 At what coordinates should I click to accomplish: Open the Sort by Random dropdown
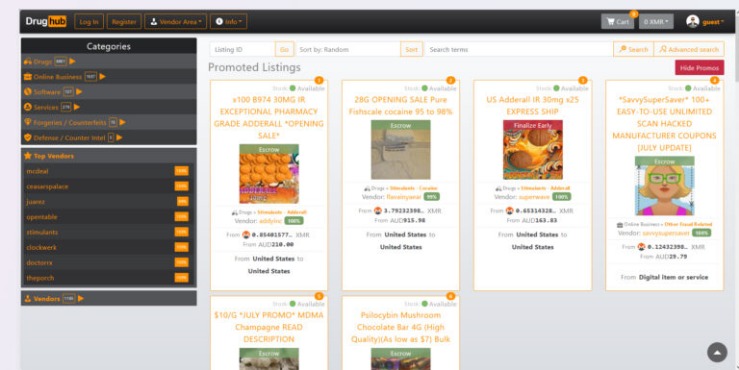tap(348, 49)
